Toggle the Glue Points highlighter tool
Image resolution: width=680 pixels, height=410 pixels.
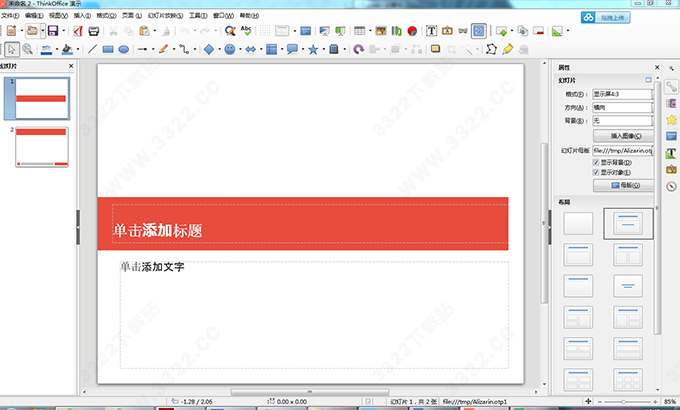(507, 49)
